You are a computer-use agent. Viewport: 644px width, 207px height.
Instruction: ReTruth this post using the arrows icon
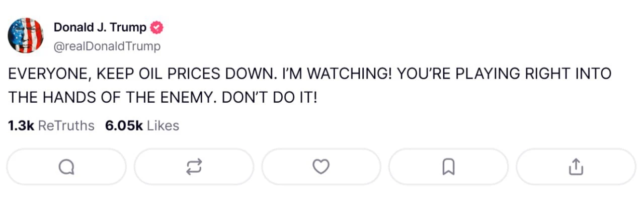(x=194, y=167)
